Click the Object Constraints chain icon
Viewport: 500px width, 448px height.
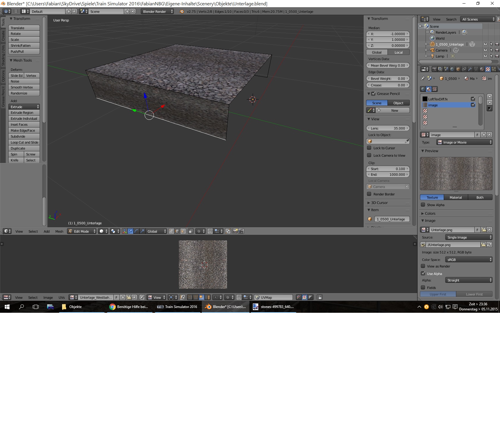464,69
